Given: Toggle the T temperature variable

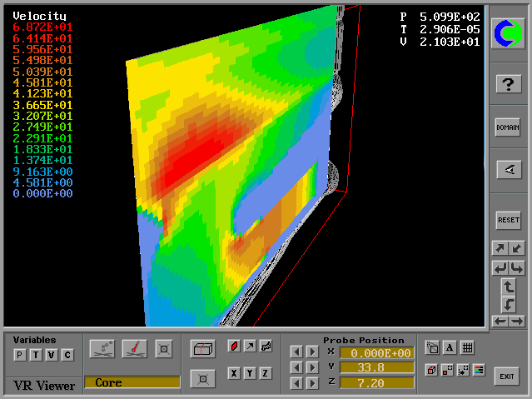Looking at the screenshot, I should [x=36, y=356].
